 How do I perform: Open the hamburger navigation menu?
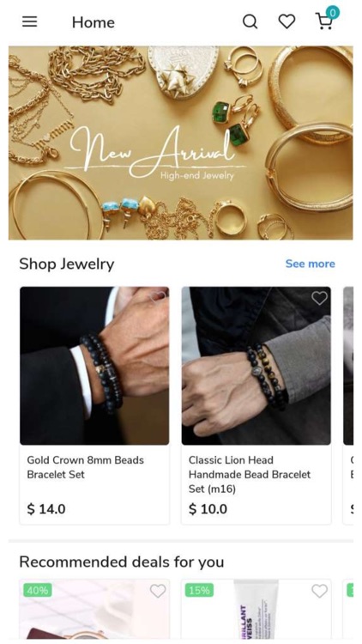(x=29, y=21)
